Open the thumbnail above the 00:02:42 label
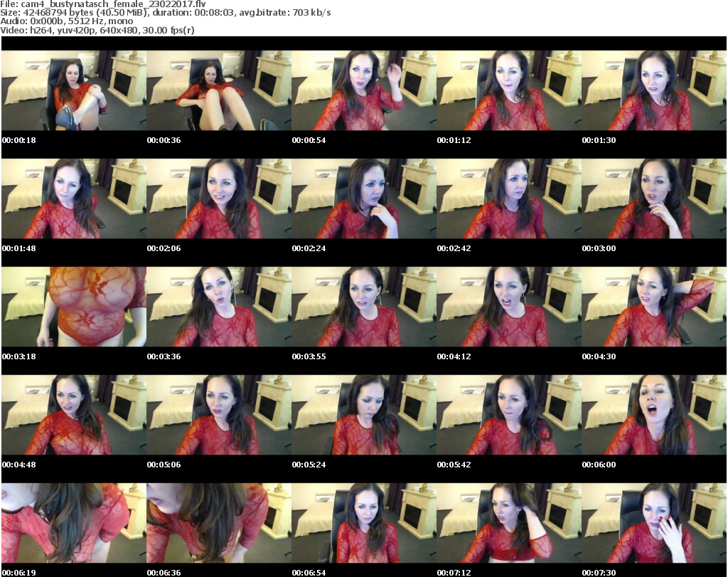 pyautogui.click(x=509, y=198)
